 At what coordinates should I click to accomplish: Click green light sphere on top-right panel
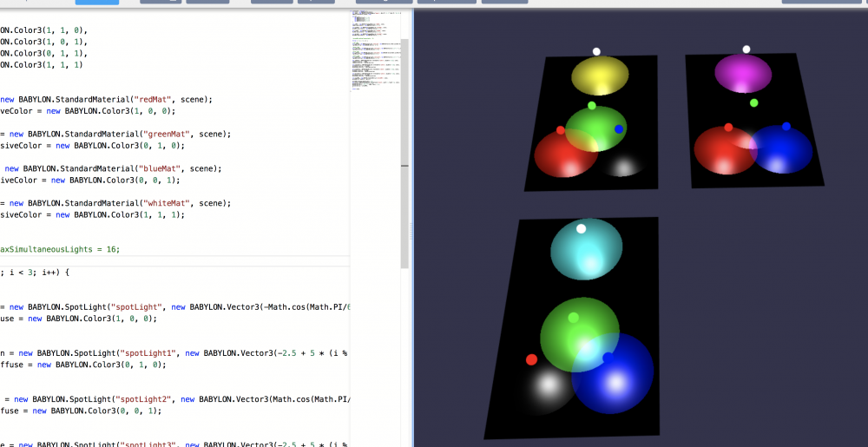pos(754,103)
